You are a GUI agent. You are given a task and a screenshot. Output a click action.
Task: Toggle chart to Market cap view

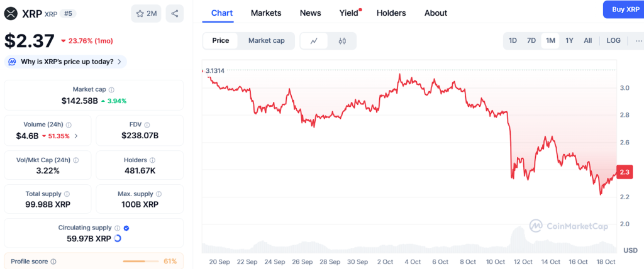pyautogui.click(x=266, y=41)
